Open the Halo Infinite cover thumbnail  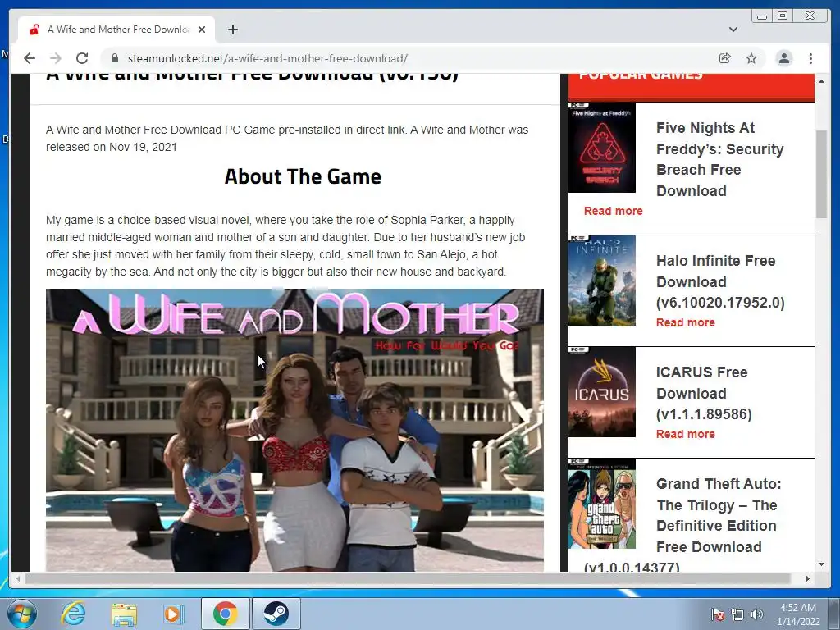[602, 281]
